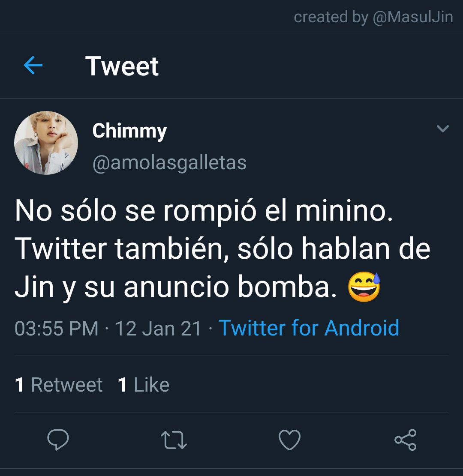Click the 03:55 PM timestamp
The height and width of the screenshot is (476, 463).
57,329
